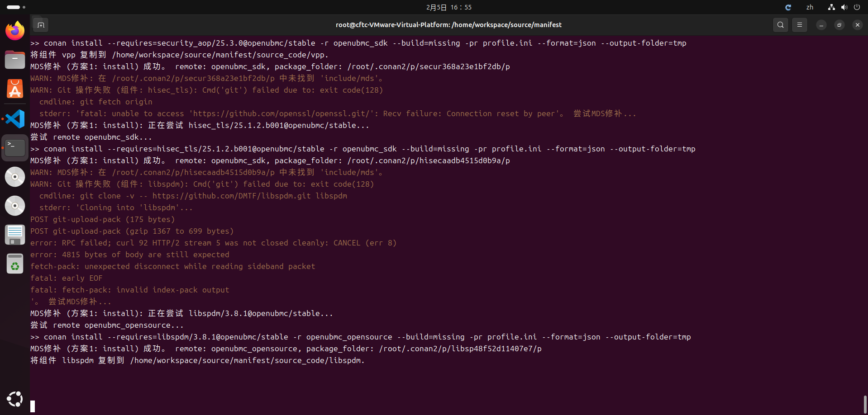Launch Firefox from the dock
Viewport: 868px width, 415px height.
pyautogui.click(x=15, y=31)
